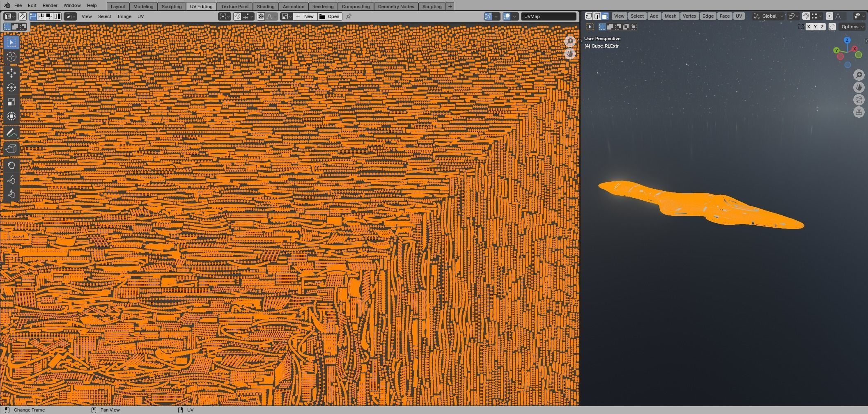Pick the Relax sculpt tool
The image size is (868, 414).
pos(11,180)
